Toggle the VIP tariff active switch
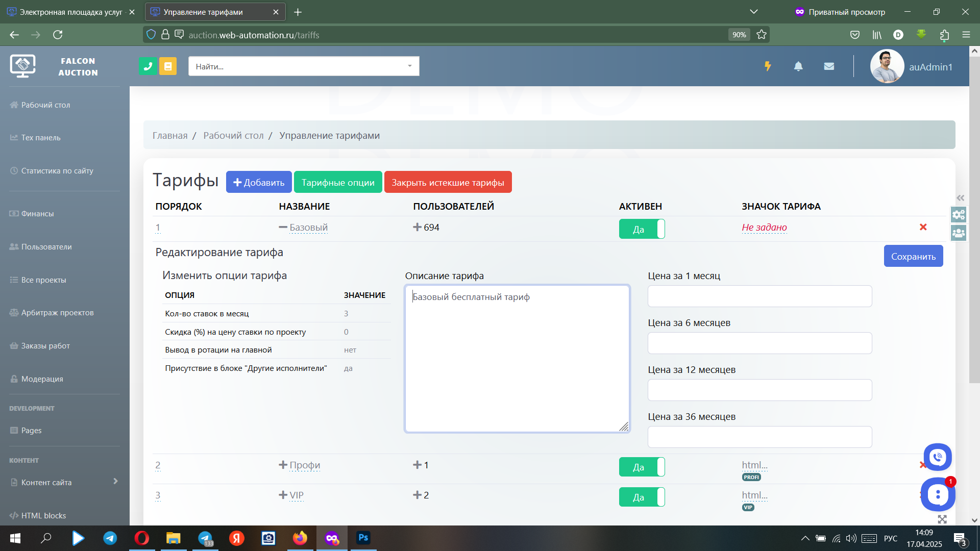This screenshot has width=980, height=551. [642, 497]
